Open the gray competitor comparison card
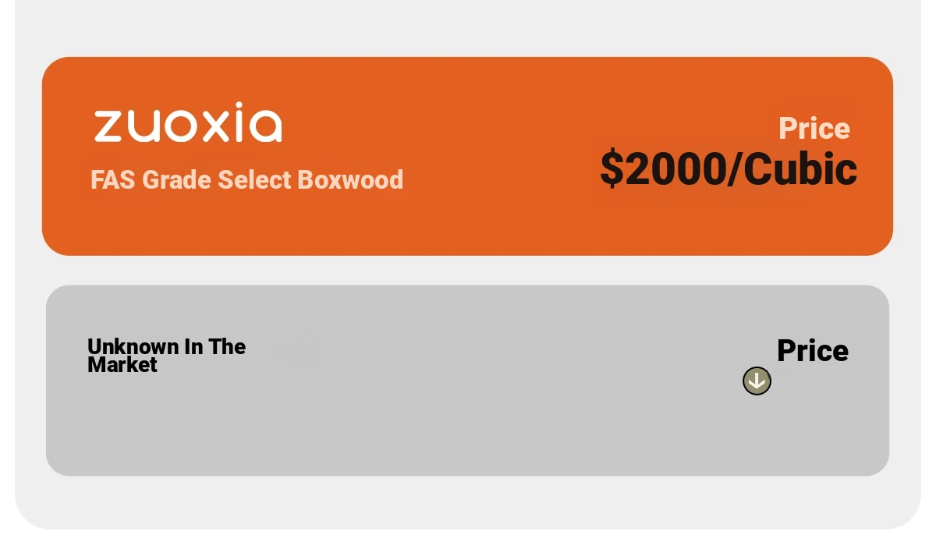Image resolution: width=936 pixels, height=560 pixels. pyautogui.click(x=467, y=381)
